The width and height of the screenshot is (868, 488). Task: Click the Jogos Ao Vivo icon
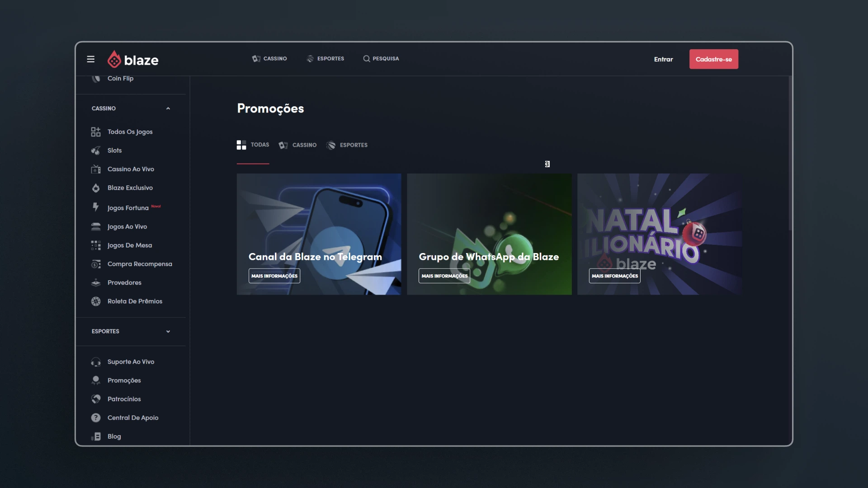point(96,226)
